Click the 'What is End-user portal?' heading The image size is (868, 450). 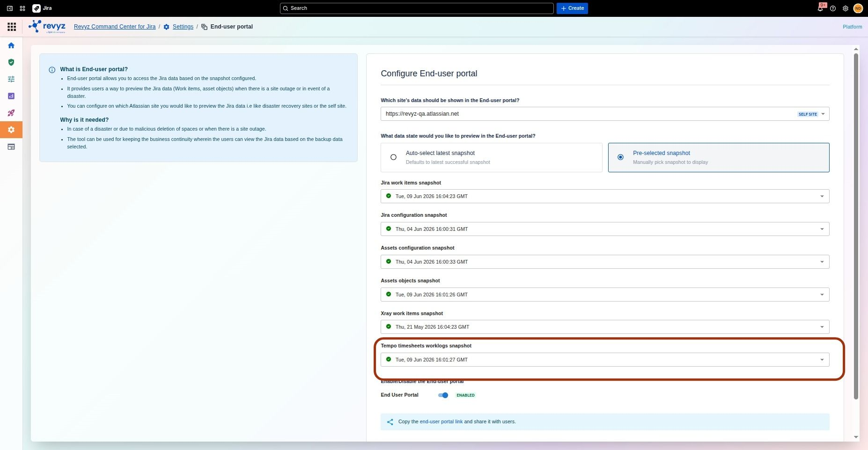94,69
